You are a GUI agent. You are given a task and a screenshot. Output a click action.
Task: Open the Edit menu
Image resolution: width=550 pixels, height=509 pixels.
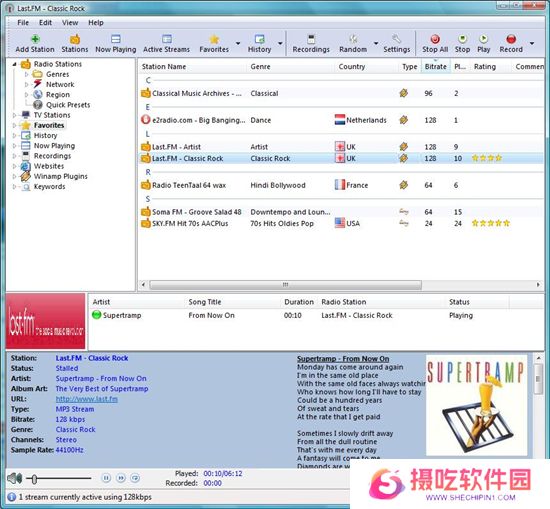pos(45,23)
